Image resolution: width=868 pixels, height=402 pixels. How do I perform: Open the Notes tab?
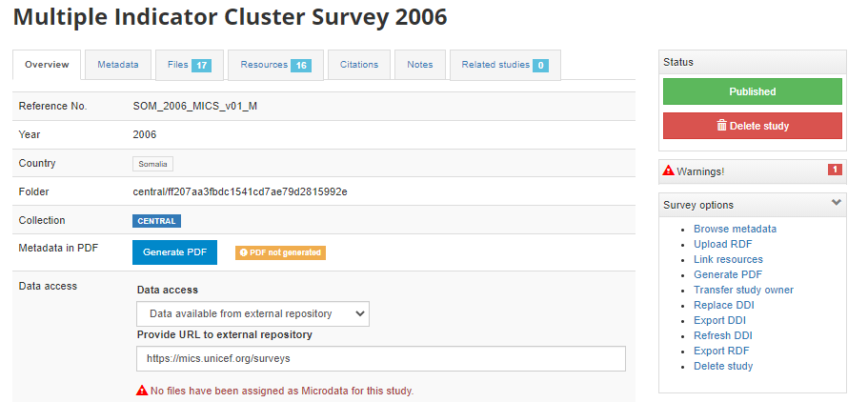420,65
